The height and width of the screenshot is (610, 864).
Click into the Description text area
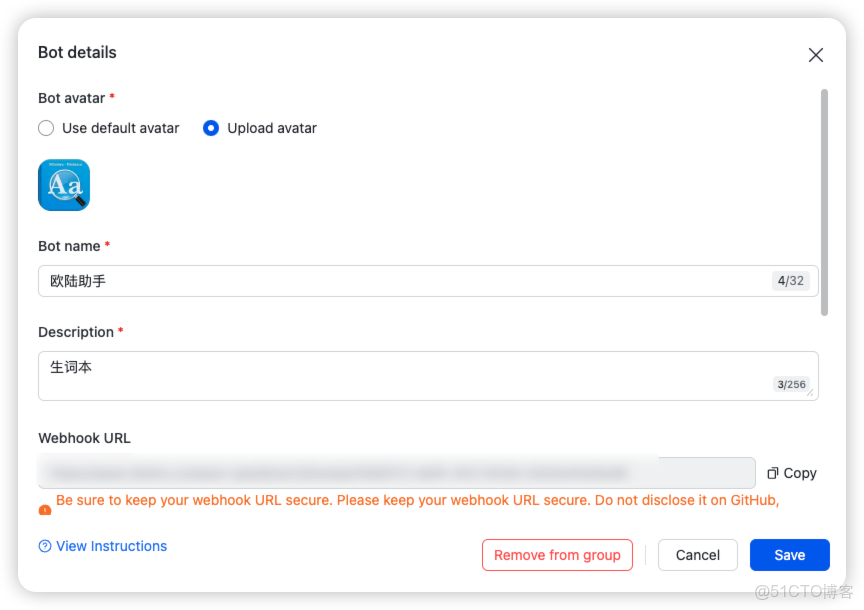click(x=400, y=375)
